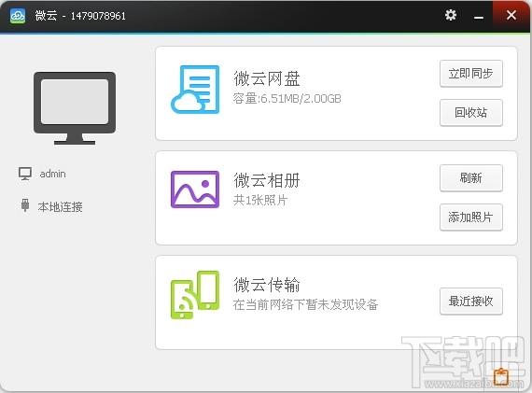This screenshot has height=393, width=532.
Task: Select the 本地连接 connection label
Action: pos(60,206)
